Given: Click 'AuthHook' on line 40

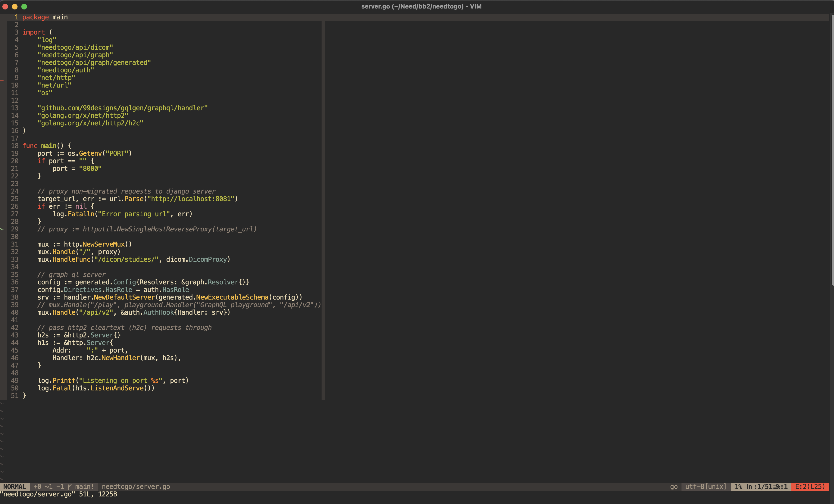Looking at the screenshot, I should pyautogui.click(x=159, y=313).
